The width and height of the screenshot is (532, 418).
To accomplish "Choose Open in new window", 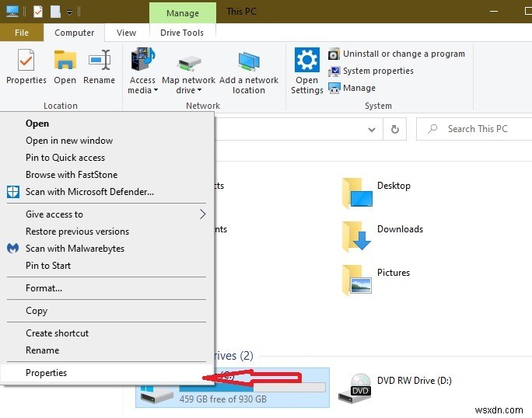I will point(107,141).
